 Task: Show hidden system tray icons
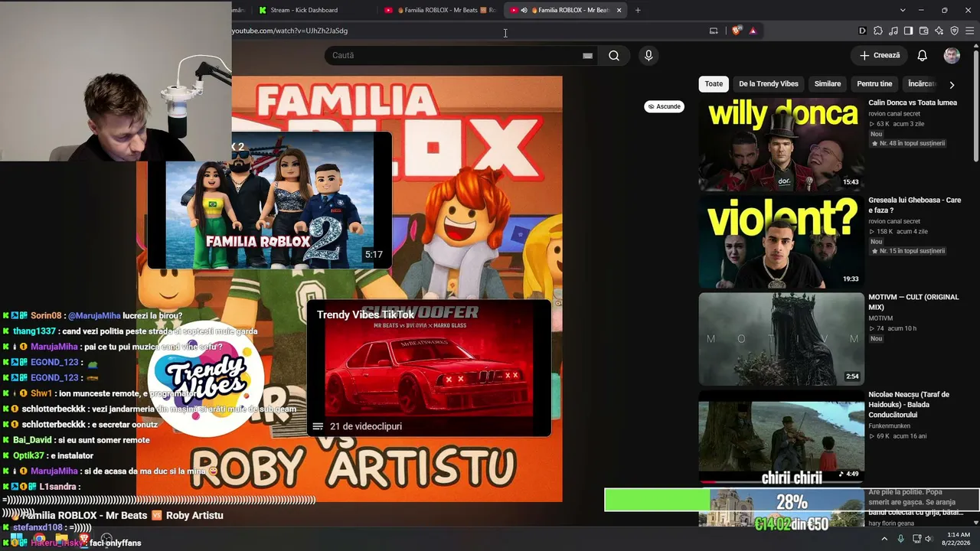[884, 539]
